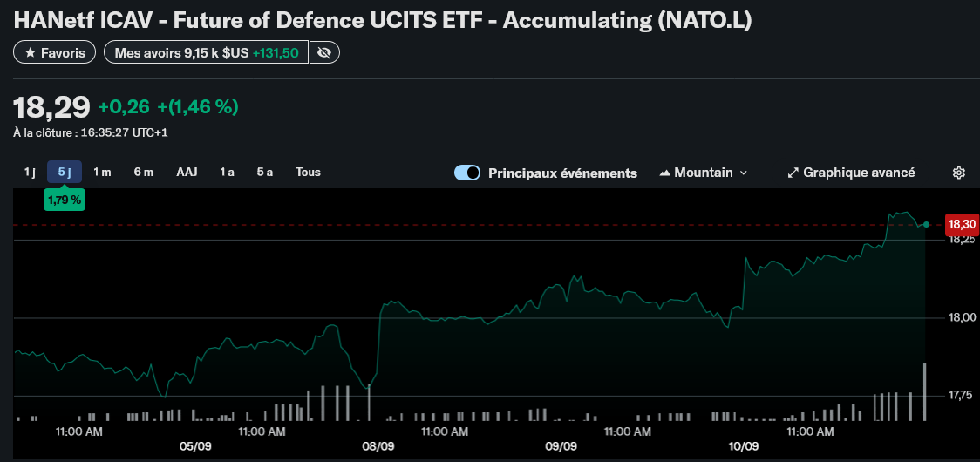Click the mountain chart type icon
The image size is (980, 462).
(665, 173)
